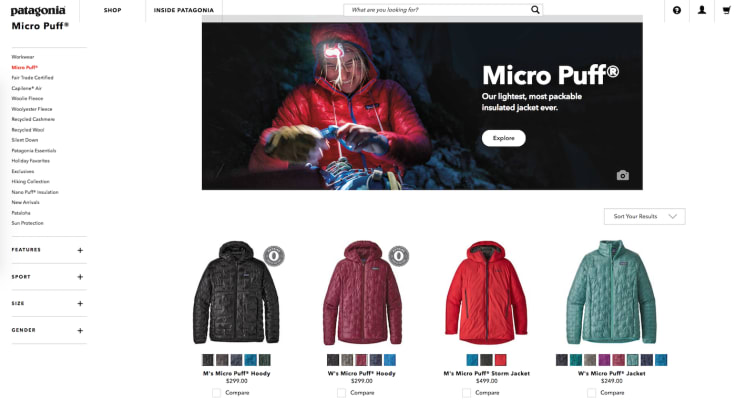Open the Sort Your Results dropdown
The height and width of the screenshot is (401, 736).
(644, 216)
